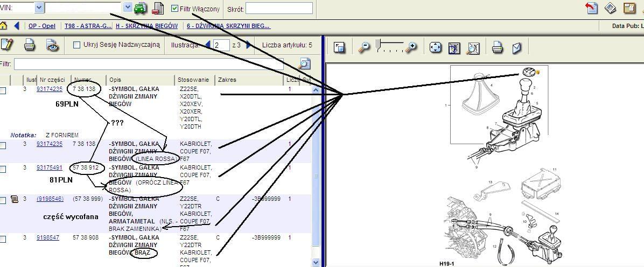Screen dimensions: 644x267
Task: Fit illustration to window
Action: 454,48
